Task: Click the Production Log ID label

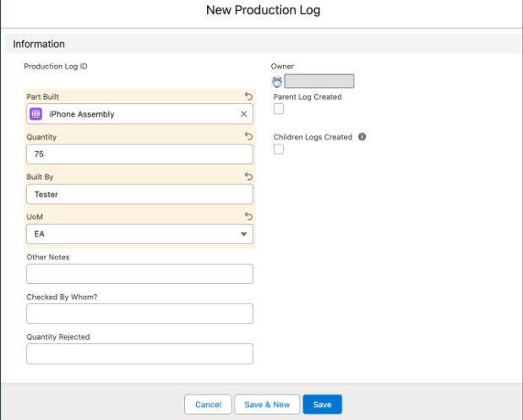Action: tap(56, 67)
